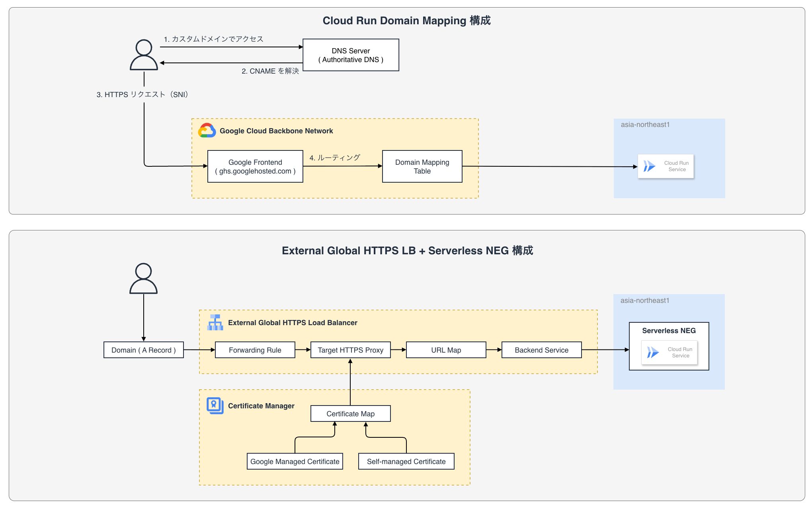Screen dimensions: 812x509
Task: Select the Target HTTPS Proxy box
Action: point(350,350)
